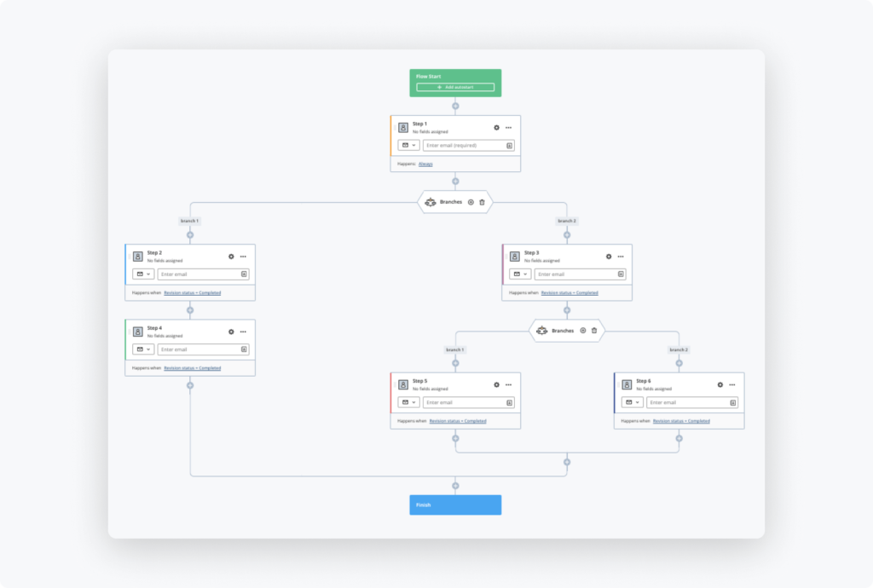The image size is (873, 588).
Task: Select the branch 1 label above Step 2
Action: click(x=189, y=221)
